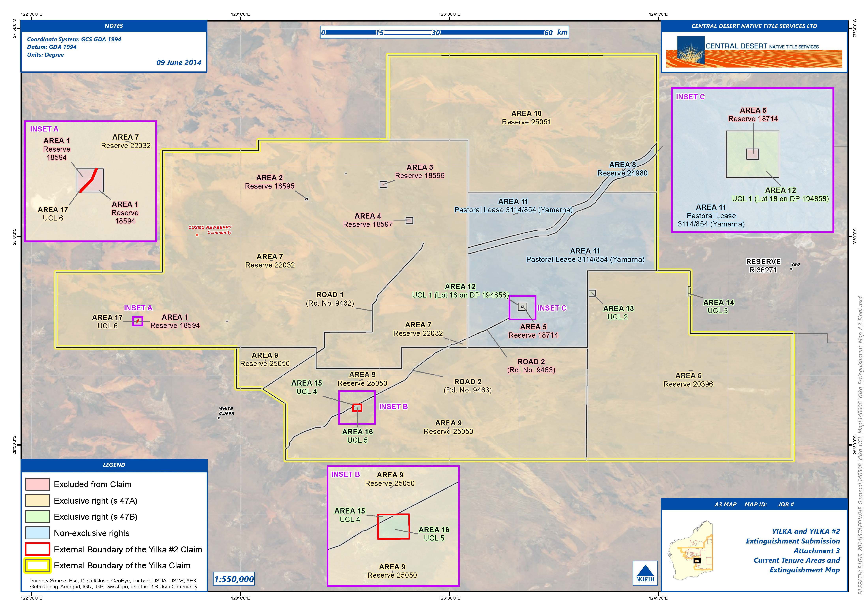The image size is (868, 612).
Task: Click the White Cliffs location dot
Action: [x=218, y=418]
